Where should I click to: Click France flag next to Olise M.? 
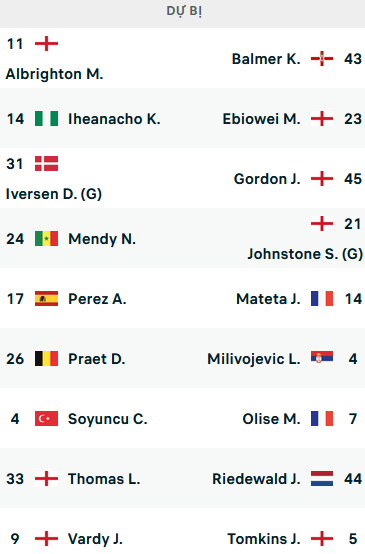(322, 419)
